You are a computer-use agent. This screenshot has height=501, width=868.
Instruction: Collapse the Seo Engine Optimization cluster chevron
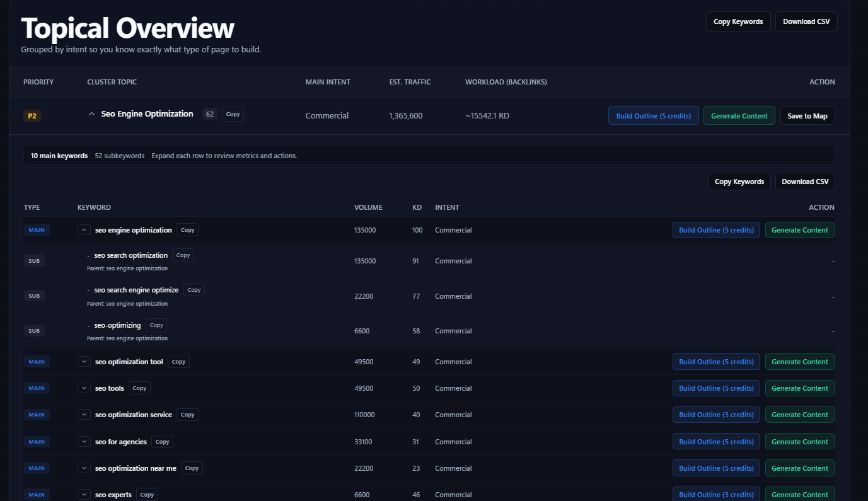click(x=91, y=114)
